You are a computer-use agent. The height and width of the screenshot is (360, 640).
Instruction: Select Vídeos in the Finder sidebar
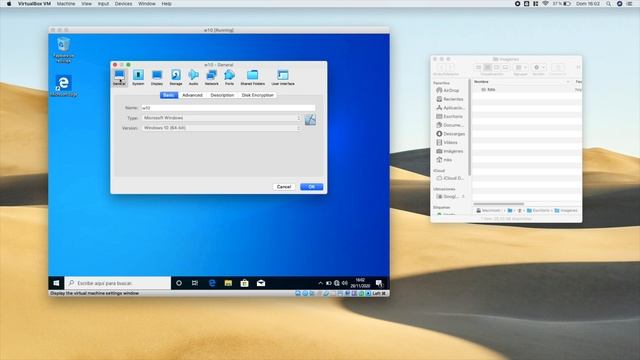pos(447,142)
